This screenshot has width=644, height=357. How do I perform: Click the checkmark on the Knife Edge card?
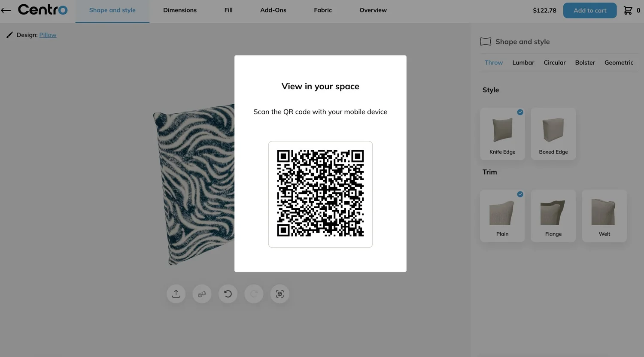point(520,112)
